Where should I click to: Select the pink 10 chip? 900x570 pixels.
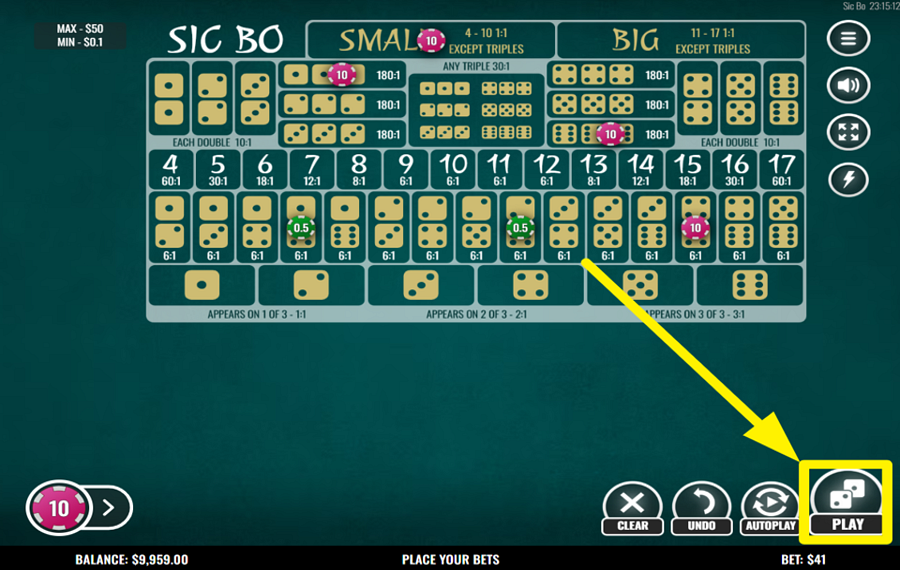pyautogui.click(x=59, y=508)
